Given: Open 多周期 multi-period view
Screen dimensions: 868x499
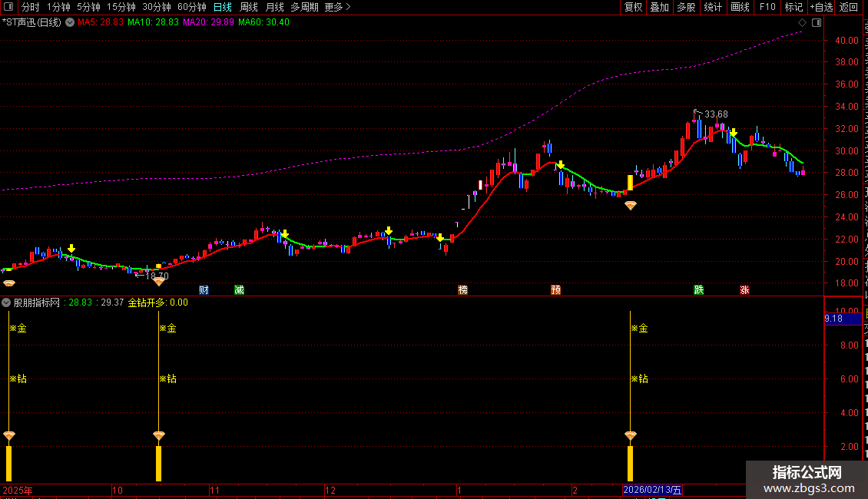Looking at the screenshot, I should (x=304, y=7).
